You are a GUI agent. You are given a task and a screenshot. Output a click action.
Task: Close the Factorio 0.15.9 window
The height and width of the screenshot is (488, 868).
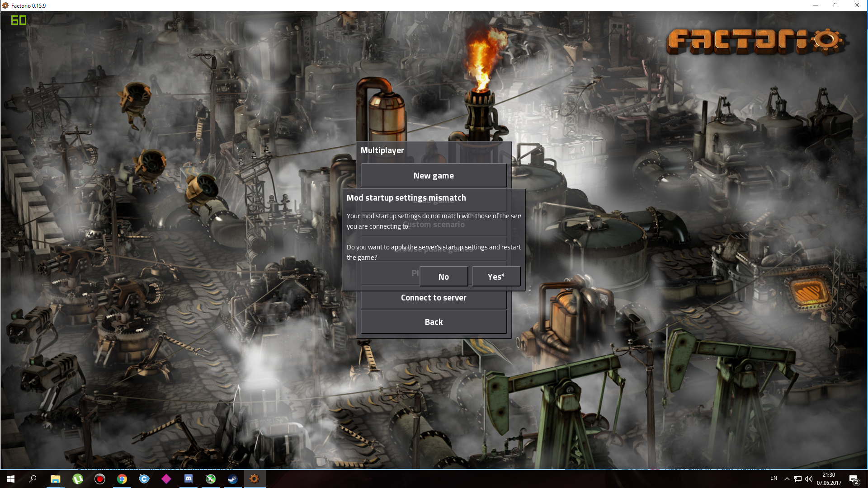click(x=857, y=5)
